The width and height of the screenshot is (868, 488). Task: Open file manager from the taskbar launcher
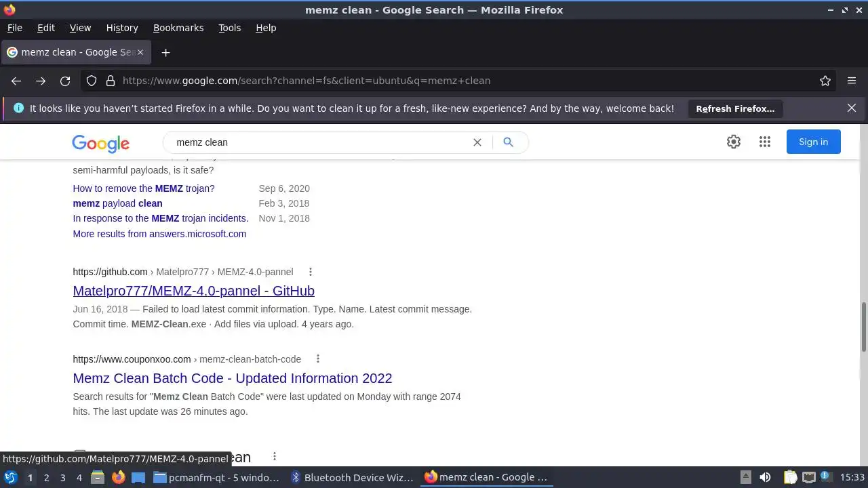point(98,477)
